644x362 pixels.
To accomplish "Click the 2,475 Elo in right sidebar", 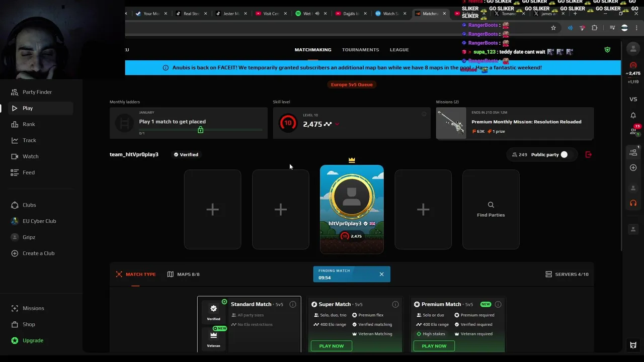I will 633,73.
